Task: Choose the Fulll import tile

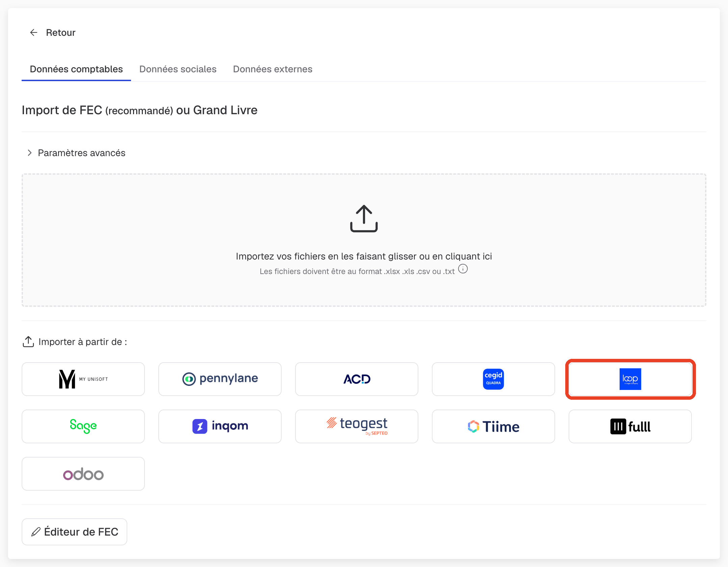Action: 630,426
